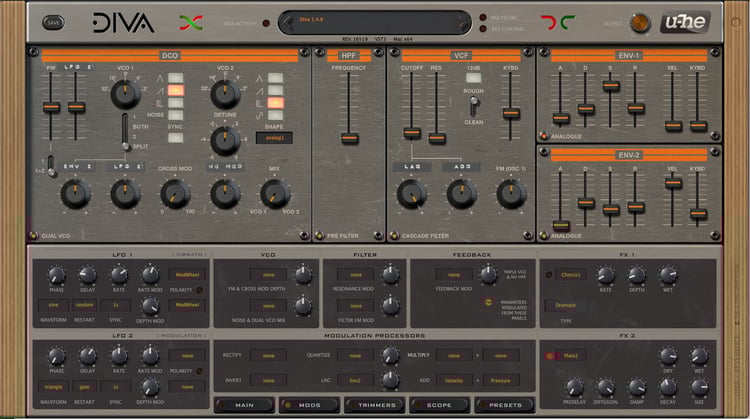Enable the NOISE button on VCO 1
The image size is (750, 419).
(175, 115)
